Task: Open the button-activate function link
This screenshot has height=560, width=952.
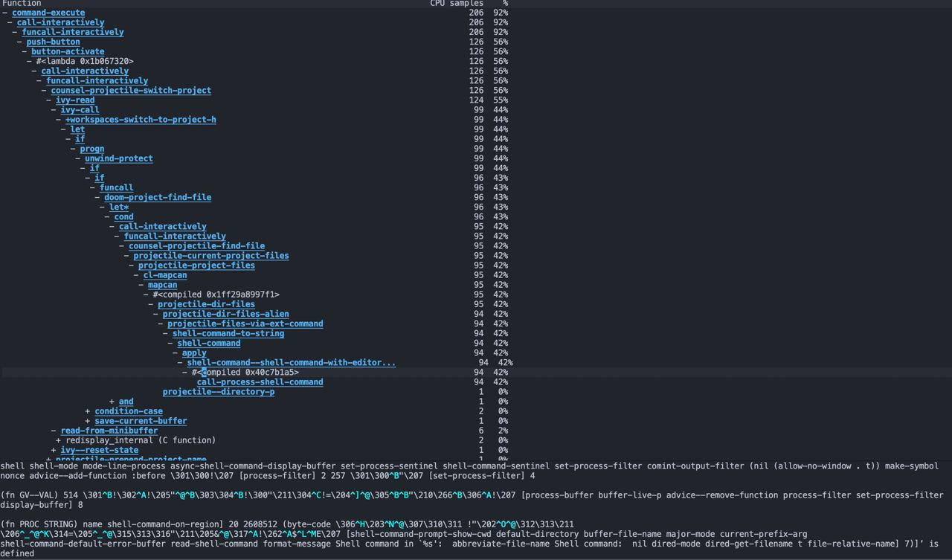Action: point(68,51)
